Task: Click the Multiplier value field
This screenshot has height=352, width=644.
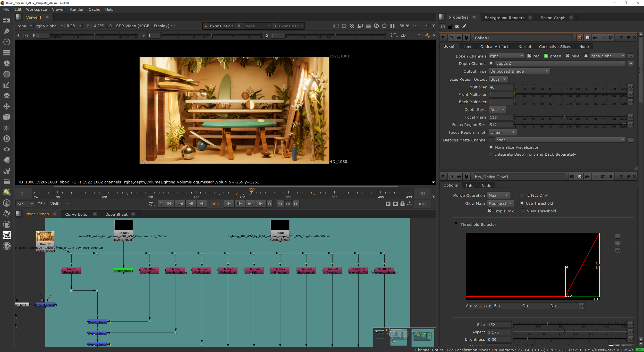Action: tap(501, 87)
